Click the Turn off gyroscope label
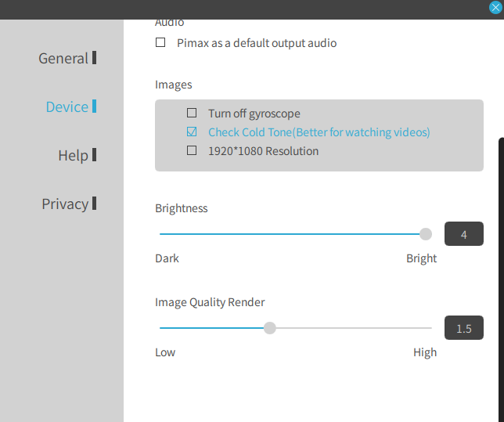Screen dimensions: 504x422 pyautogui.click(x=254, y=114)
